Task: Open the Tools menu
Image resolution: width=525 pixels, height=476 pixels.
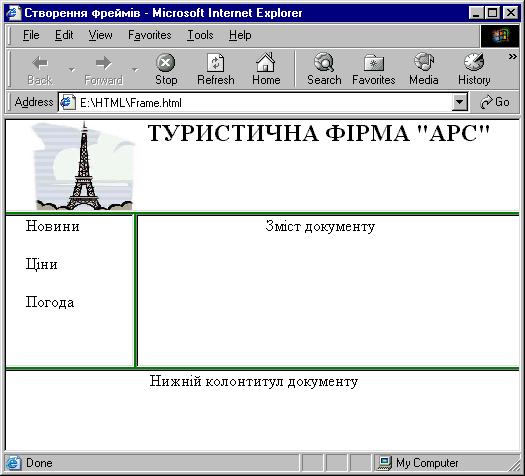Action: click(x=200, y=35)
